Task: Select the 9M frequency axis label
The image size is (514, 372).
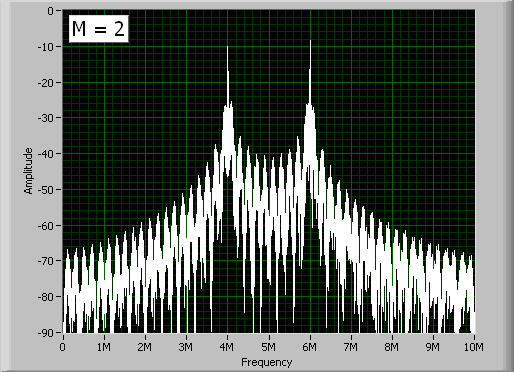Action: (433, 347)
